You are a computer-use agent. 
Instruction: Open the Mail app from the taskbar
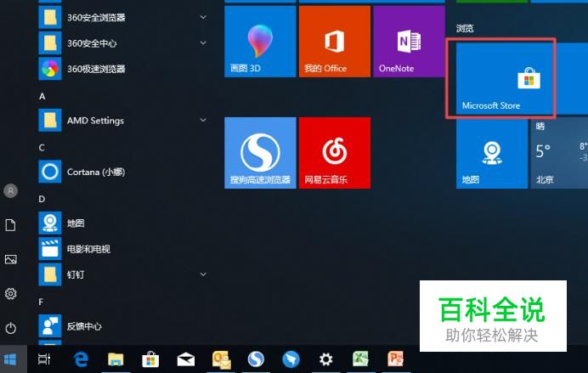185,359
